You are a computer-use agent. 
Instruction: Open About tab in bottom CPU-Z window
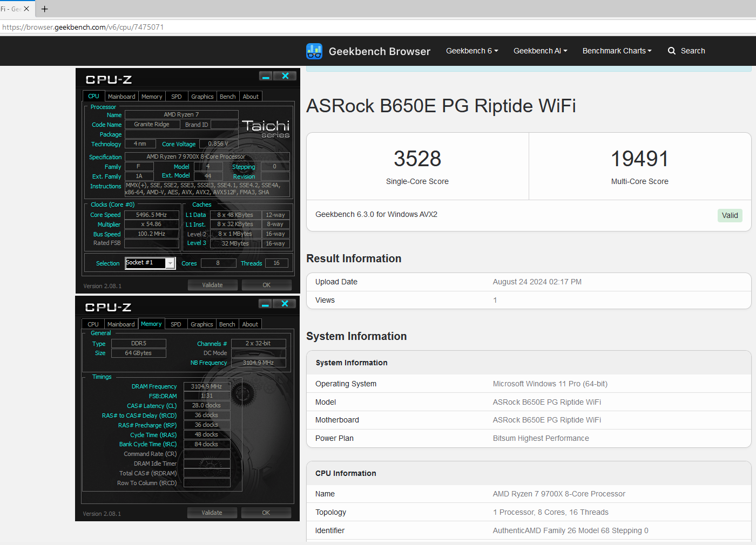coord(250,324)
